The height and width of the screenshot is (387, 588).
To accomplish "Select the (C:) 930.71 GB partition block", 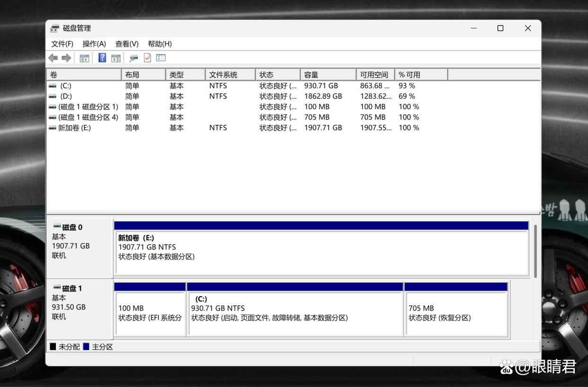I will tap(295, 313).
